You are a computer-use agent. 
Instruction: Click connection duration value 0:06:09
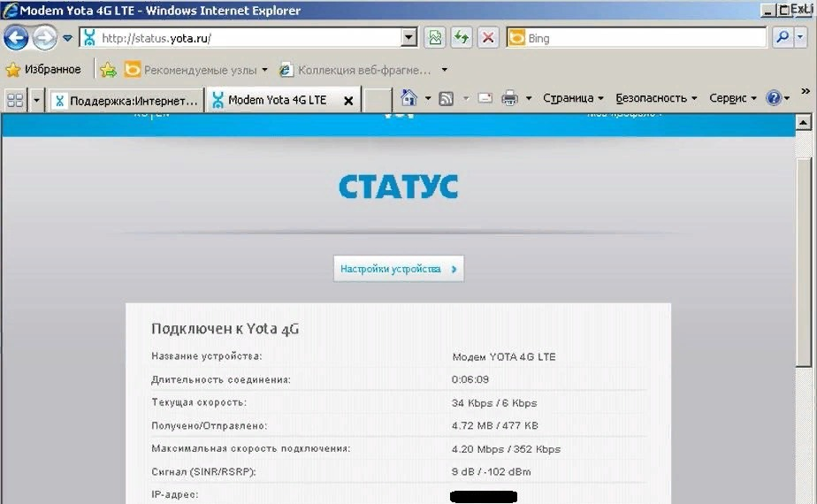[470, 379]
